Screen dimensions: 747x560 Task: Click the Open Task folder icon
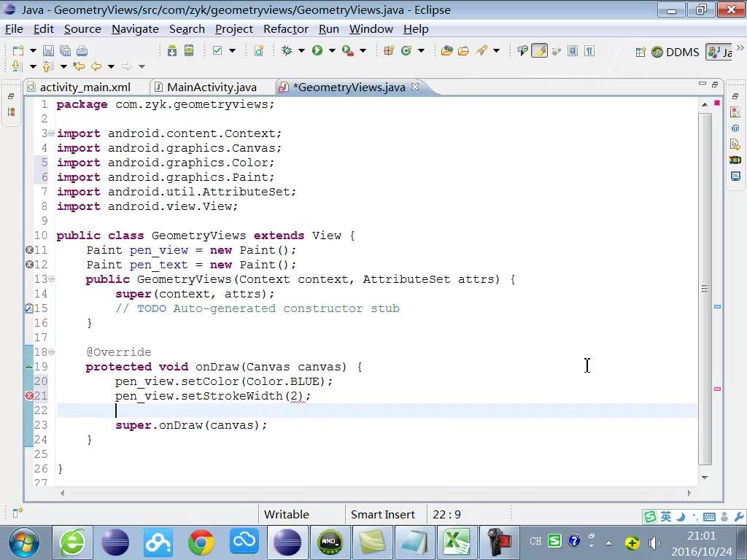(463, 50)
